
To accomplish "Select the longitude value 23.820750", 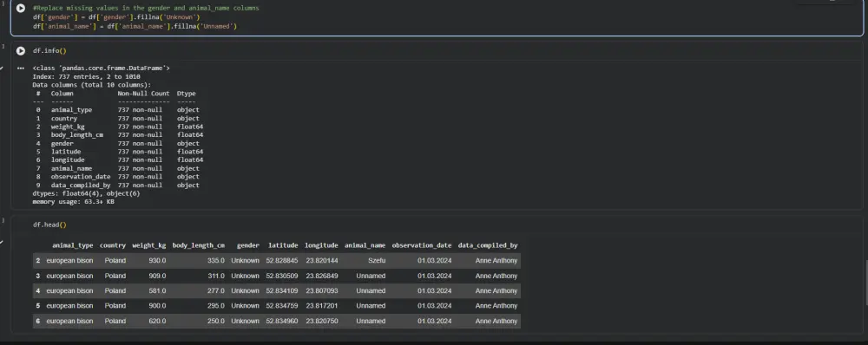I will tap(322, 321).
